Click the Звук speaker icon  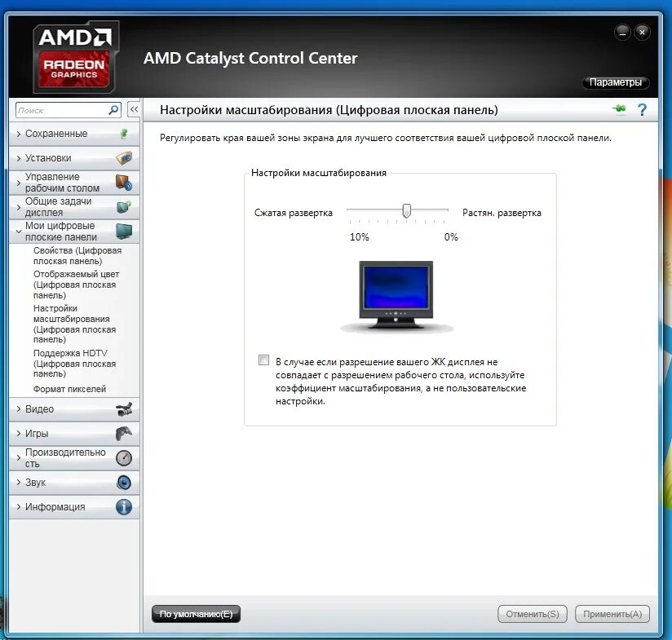[124, 483]
